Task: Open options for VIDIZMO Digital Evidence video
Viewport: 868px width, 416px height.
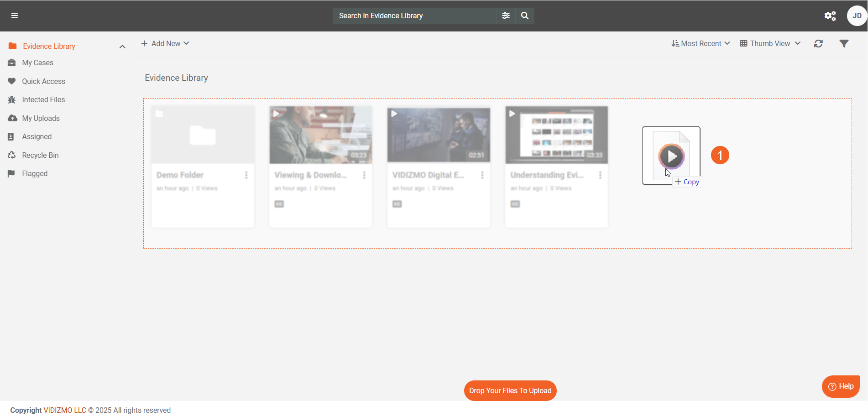Action: point(482,175)
